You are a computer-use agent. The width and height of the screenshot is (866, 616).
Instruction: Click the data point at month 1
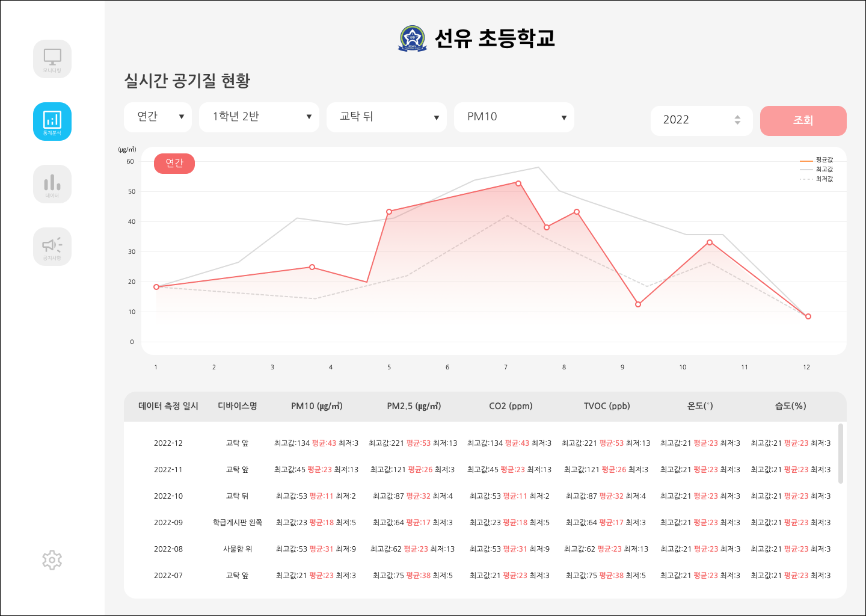tap(156, 287)
